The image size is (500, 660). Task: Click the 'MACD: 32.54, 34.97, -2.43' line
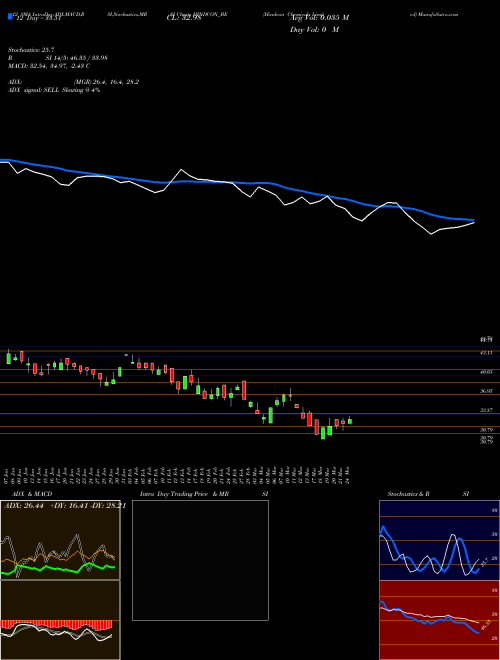point(49,66)
